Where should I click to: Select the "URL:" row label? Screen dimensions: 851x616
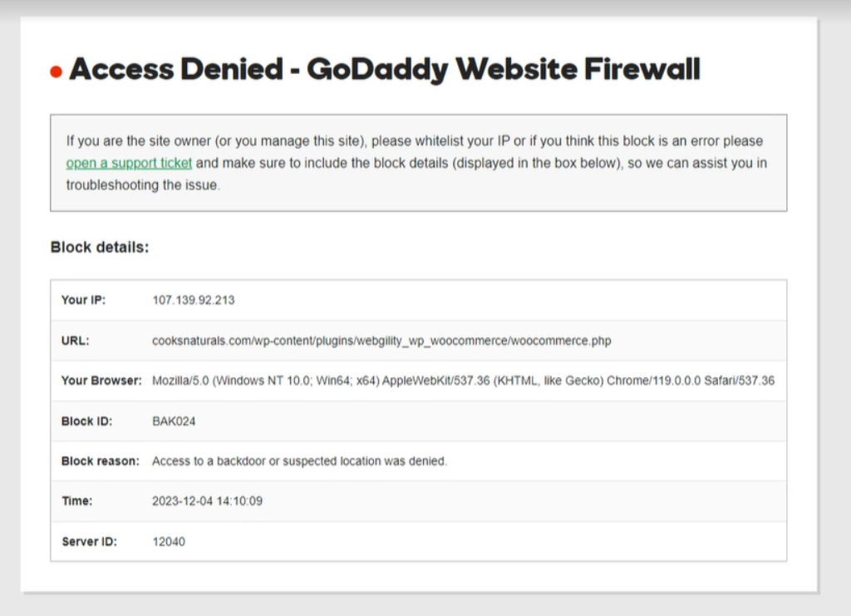(x=75, y=341)
